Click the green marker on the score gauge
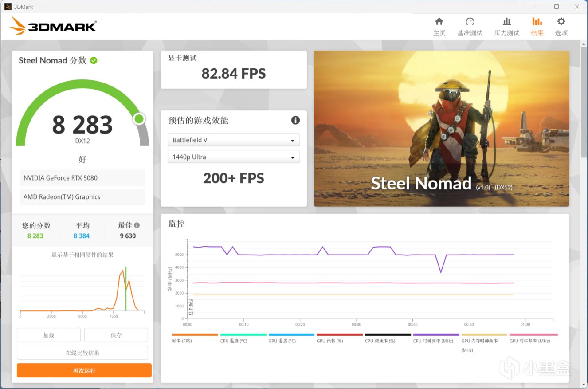588x389 pixels. (139, 118)
